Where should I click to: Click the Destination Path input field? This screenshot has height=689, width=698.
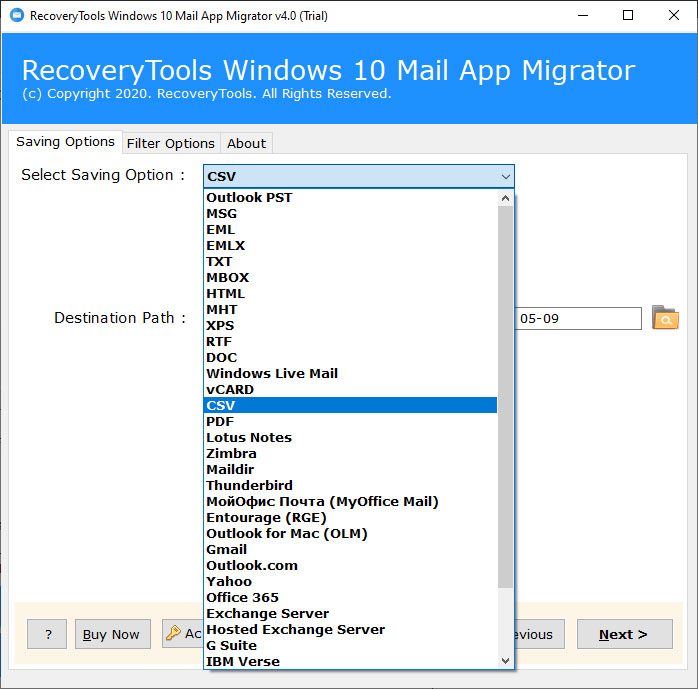pyautogui.click(x=578, y=318)
